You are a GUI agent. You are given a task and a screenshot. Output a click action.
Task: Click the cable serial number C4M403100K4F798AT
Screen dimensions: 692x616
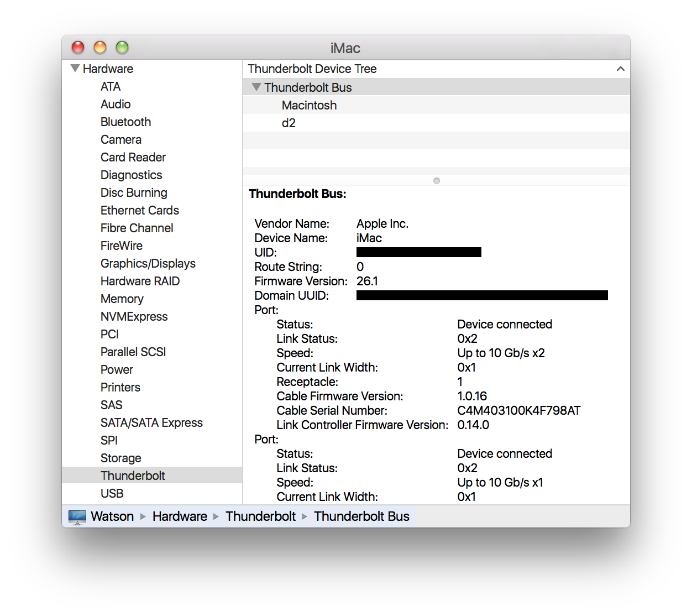click(x=519, y=410)
